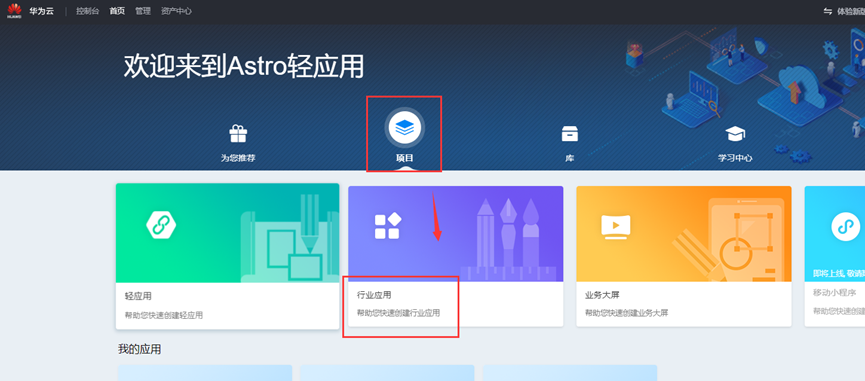Switch to the 项目 tab label
865x381 pixels.
point(405,158)
